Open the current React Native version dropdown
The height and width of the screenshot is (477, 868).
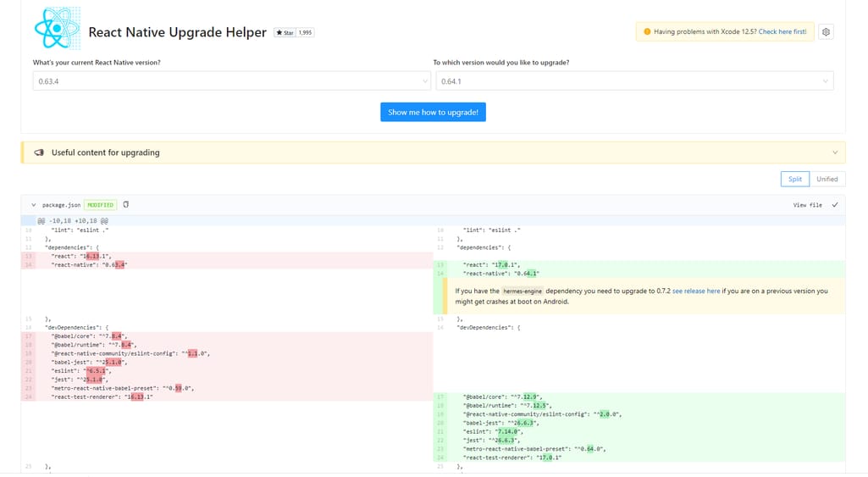231,80
